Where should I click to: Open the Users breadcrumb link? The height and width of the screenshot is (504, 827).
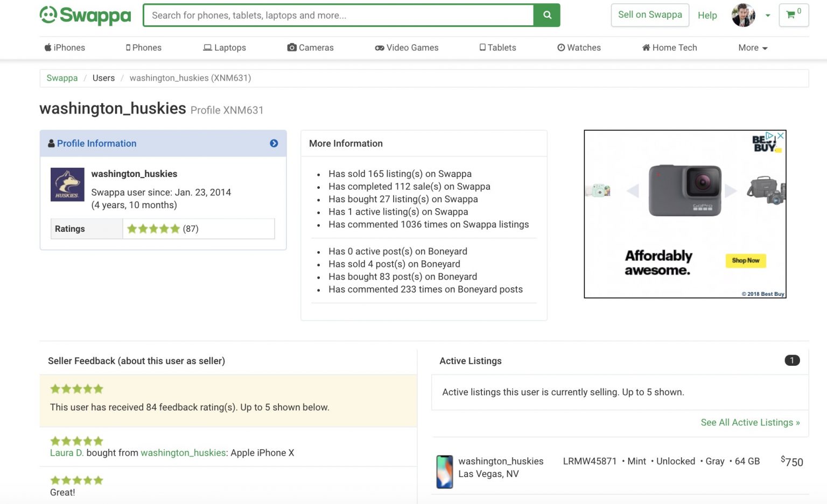tap(103, 77)
